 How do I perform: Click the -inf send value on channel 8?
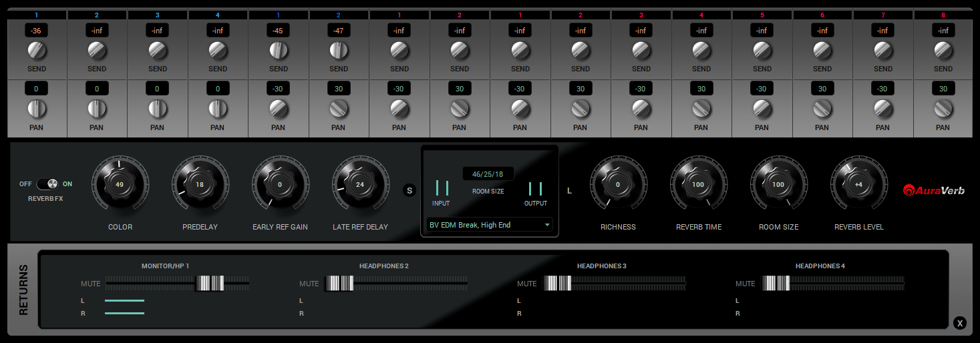[x=943, y=30]
